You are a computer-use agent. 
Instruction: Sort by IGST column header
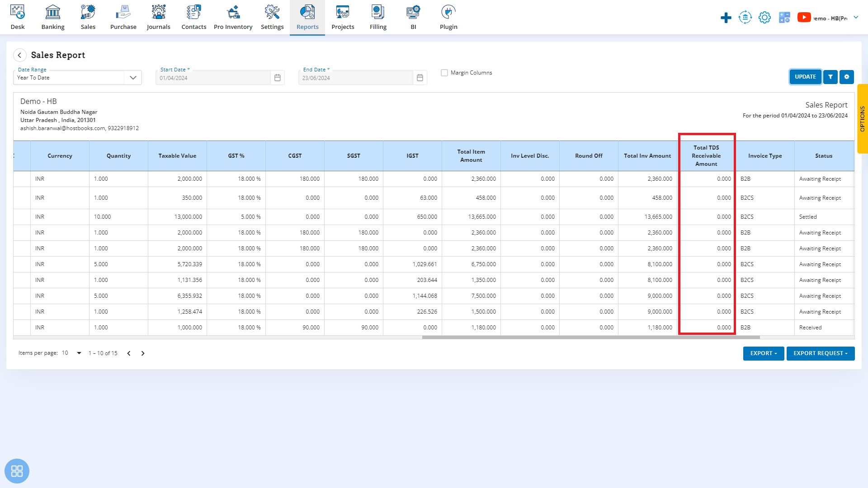coord(412,156)
